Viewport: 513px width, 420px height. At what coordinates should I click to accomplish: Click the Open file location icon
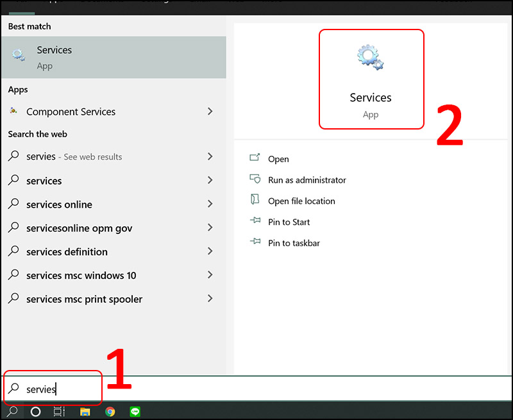tap(253, 201)
